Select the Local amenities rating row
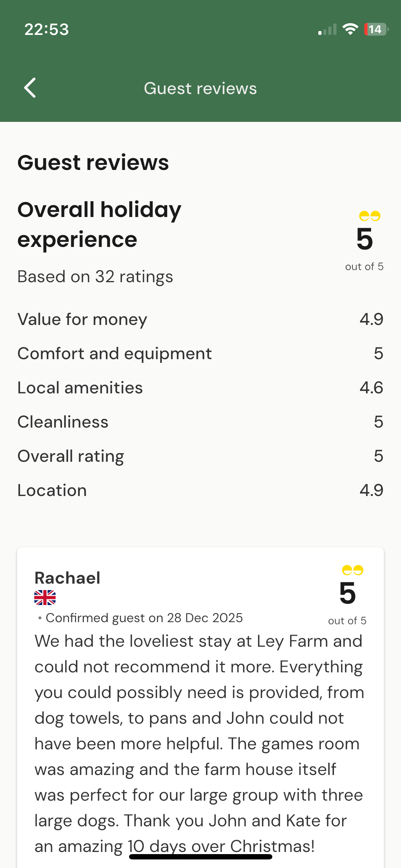Viewport: 401px width, 868px height. pyautogui.click(x=200, y=388)
